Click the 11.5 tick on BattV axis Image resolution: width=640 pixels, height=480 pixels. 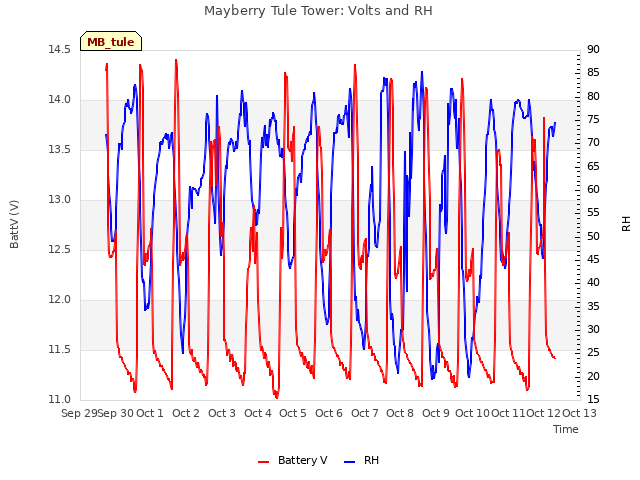coord(59,349)
